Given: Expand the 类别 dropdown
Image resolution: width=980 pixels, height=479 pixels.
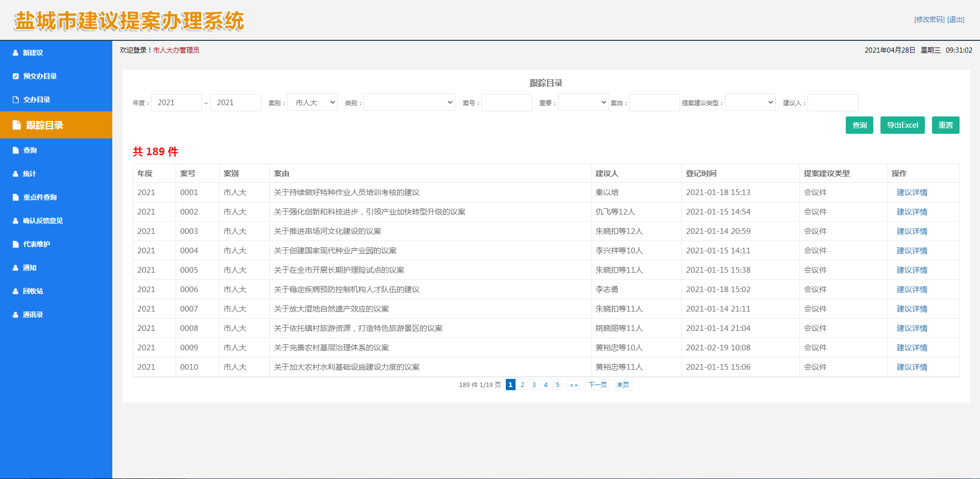Looking at the screenshot, I should point(409,103).
